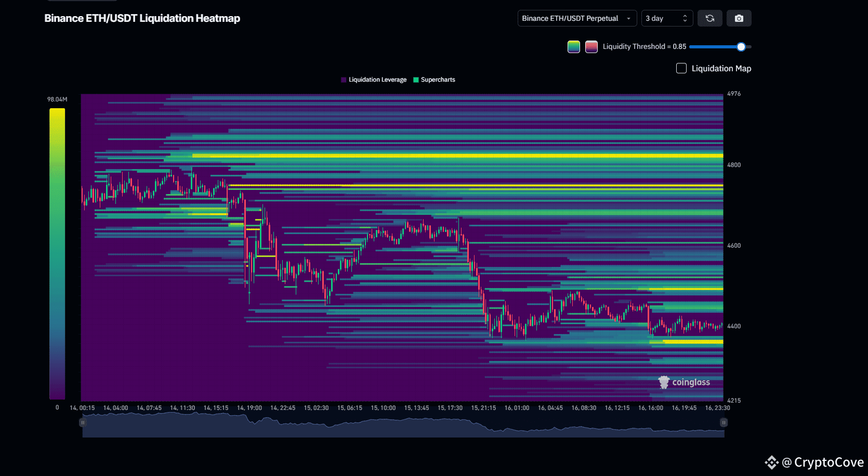Image resolution: width=868 pixels, height=476 pixels.
Task: Click the 14, 00:15 time axis label
Action: tap(82, 408)
